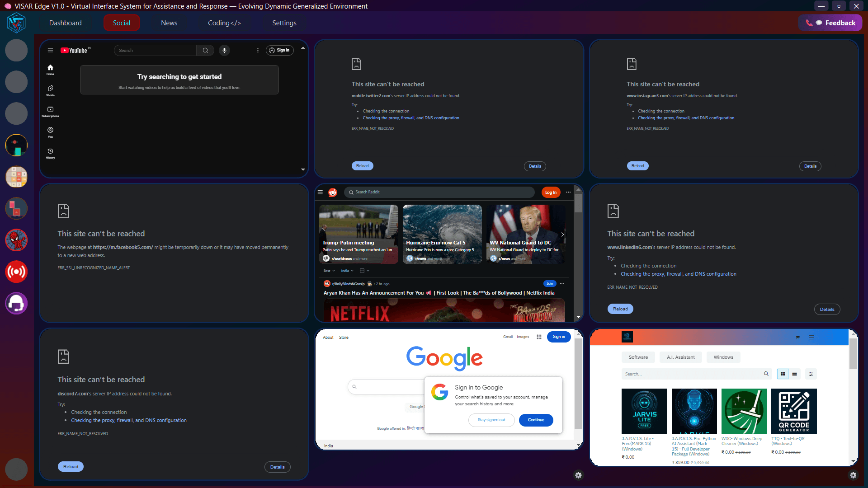This screenshot has height=488, width=868.
Task: Select the Software category in store
Action: (638, 357)
